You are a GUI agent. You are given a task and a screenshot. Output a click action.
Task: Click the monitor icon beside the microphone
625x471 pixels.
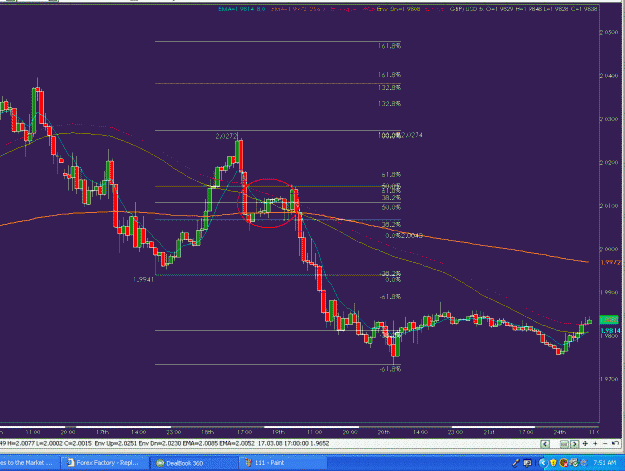pos(527,463)
